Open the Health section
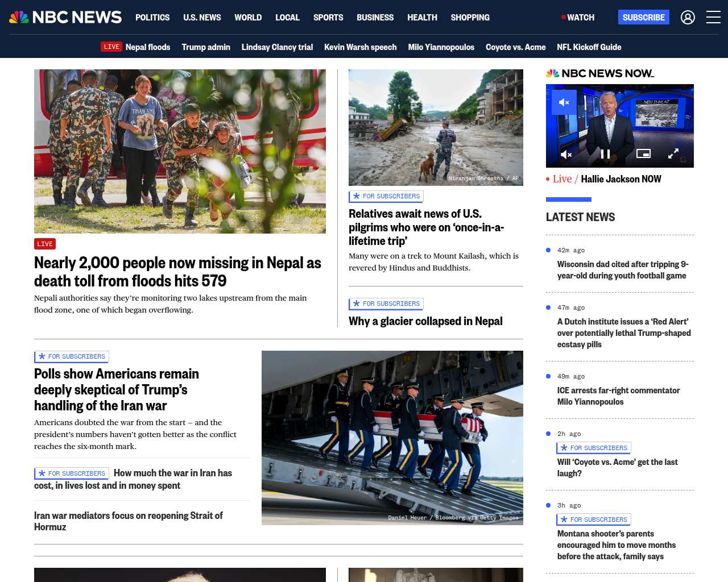The height and width of the screenshot is (582, 728). [422, 18]
